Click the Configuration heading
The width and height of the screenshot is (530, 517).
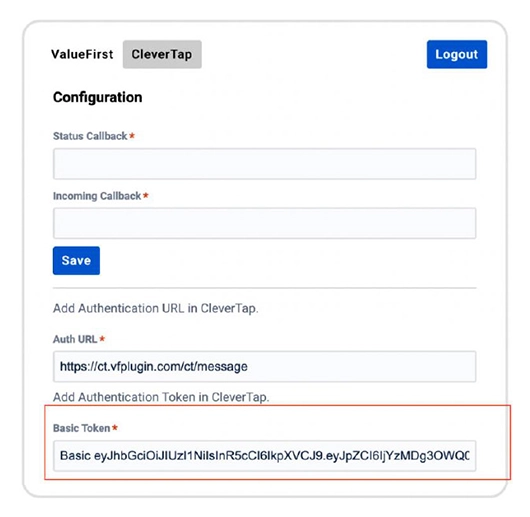[x=98, y=97]
